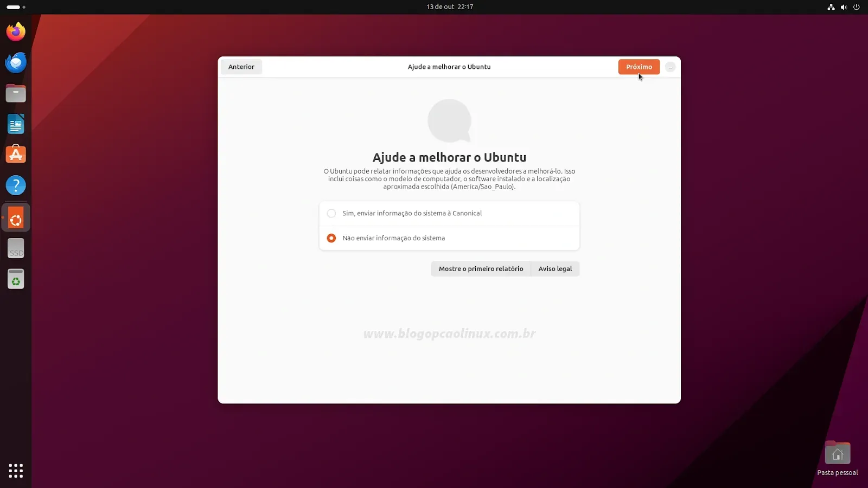Screen dimensions: 868x488
Task: Open Ubuntu Software app center icon
Action: tap(16, 155)
